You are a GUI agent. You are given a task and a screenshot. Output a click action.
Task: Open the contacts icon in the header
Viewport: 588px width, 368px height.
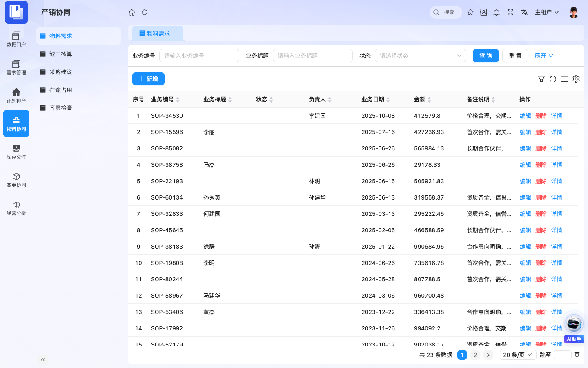pyautogui.click(x=483, y=12)
